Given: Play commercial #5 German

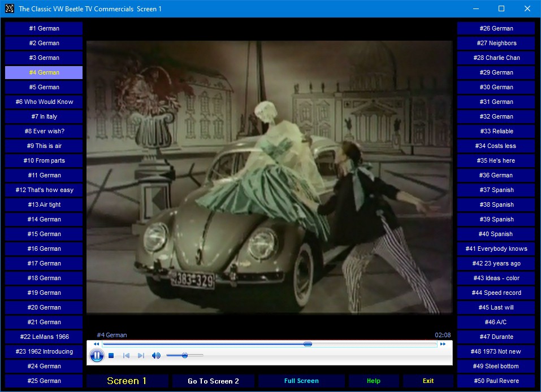Looking at the screenshot, I should pos(44,87).
